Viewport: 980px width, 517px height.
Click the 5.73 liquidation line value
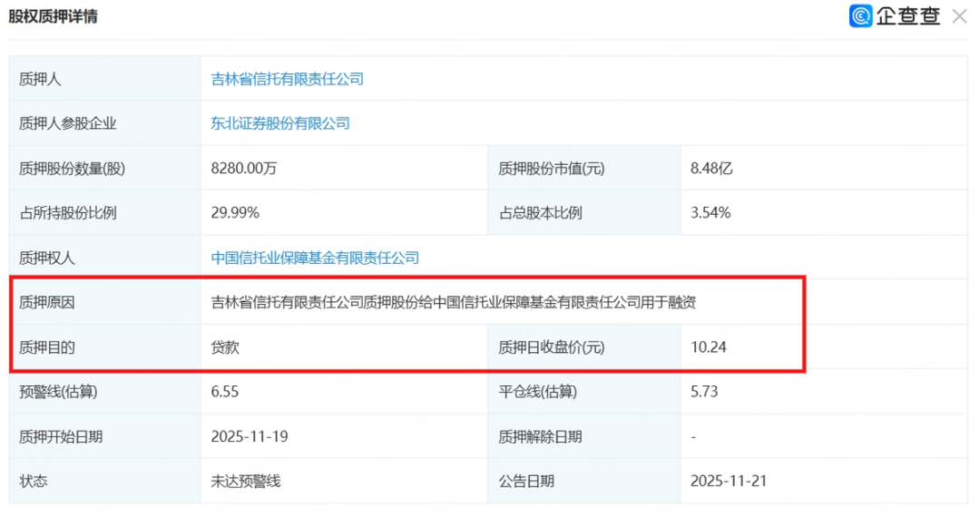click(x=704, y=392)
